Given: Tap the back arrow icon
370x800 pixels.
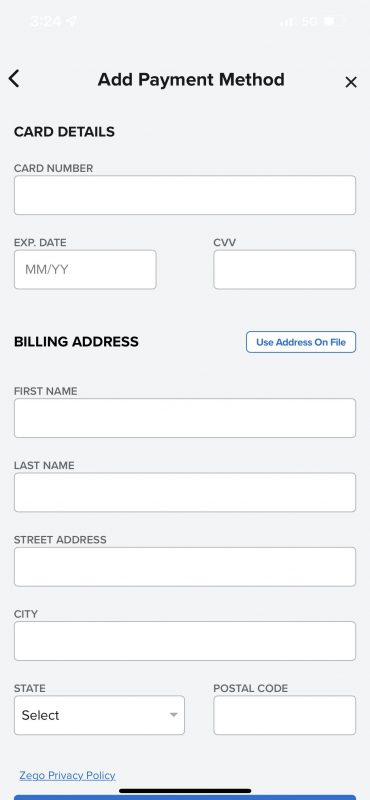Looking at the screenshot, I should click(14, 79).
